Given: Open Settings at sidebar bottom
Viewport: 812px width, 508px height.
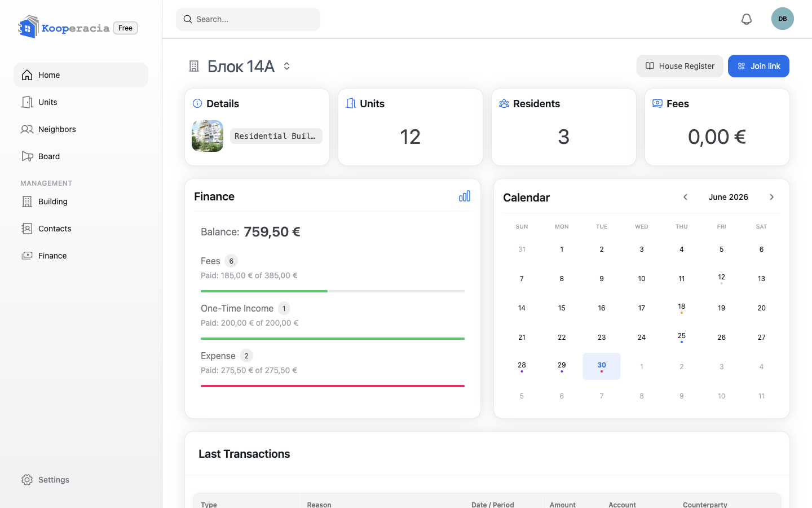Looking at the screenshot, I should pos(81,480).
